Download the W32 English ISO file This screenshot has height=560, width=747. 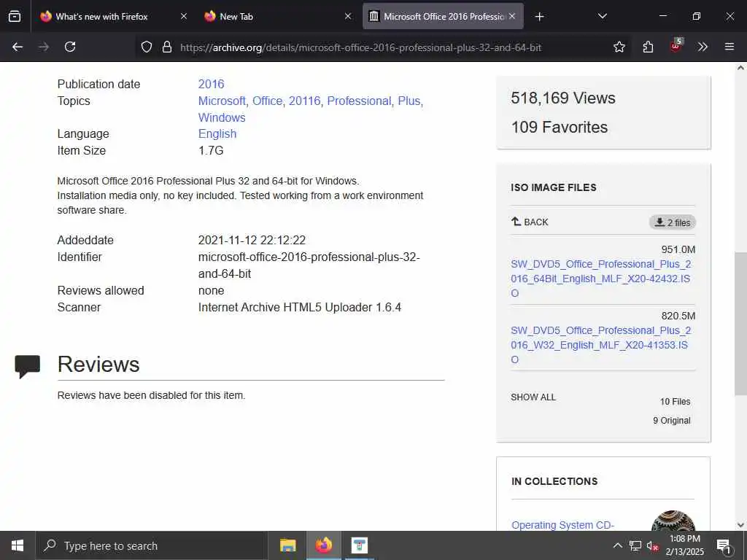pos(600,345)
